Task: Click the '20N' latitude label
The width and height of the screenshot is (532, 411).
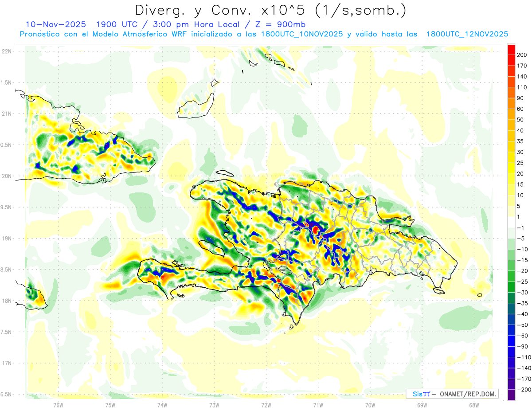Action: tap(6, 176)
